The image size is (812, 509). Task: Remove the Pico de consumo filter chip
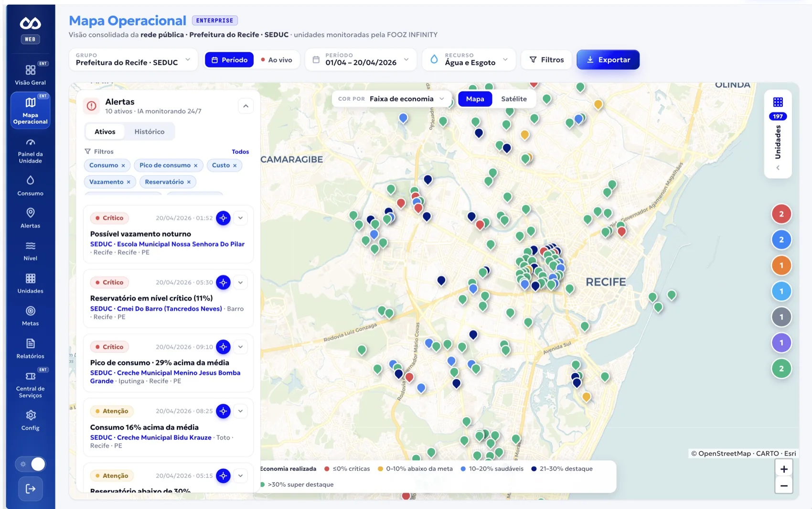tap(195, 165)
